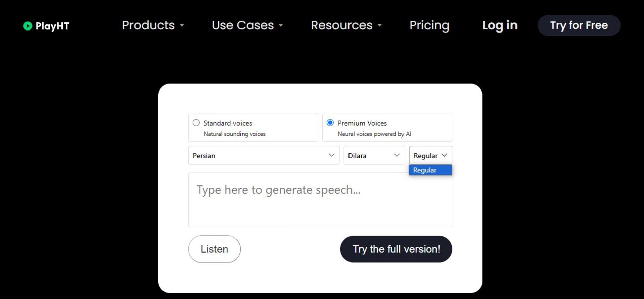Pick the highlighted Regular option in the list
The image size is (644, 299).
(x=430, y=170)
